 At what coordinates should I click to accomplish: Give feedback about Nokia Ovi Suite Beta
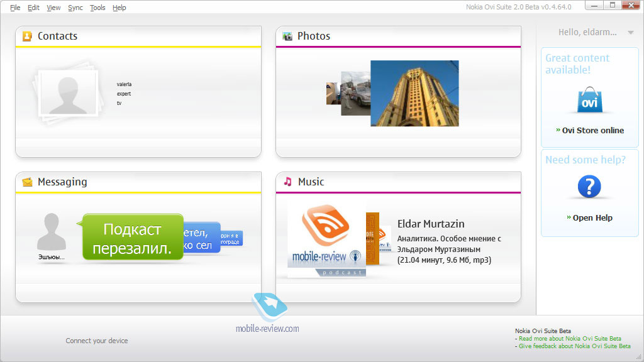(x=575, y=346)
